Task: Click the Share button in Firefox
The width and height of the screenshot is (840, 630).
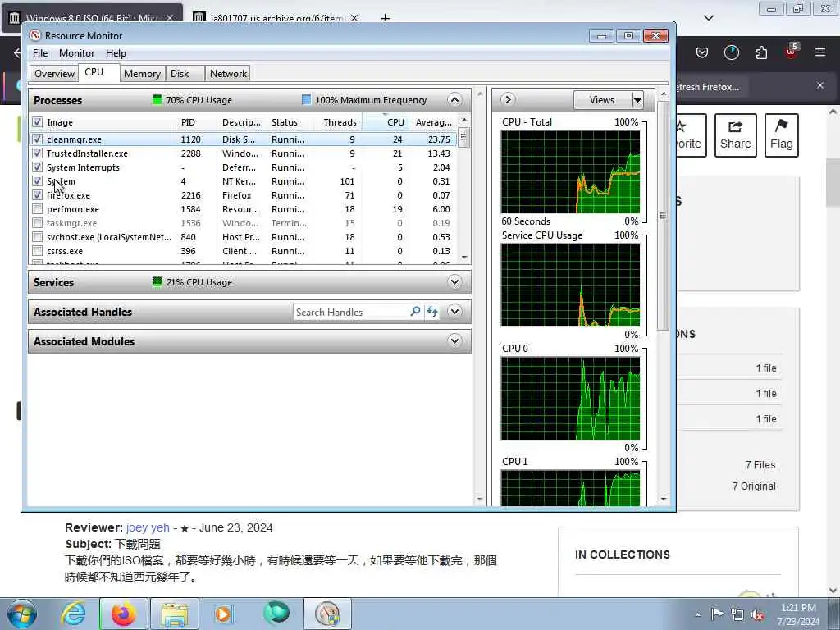Action: pyautogui.click(x=735, y=135)
